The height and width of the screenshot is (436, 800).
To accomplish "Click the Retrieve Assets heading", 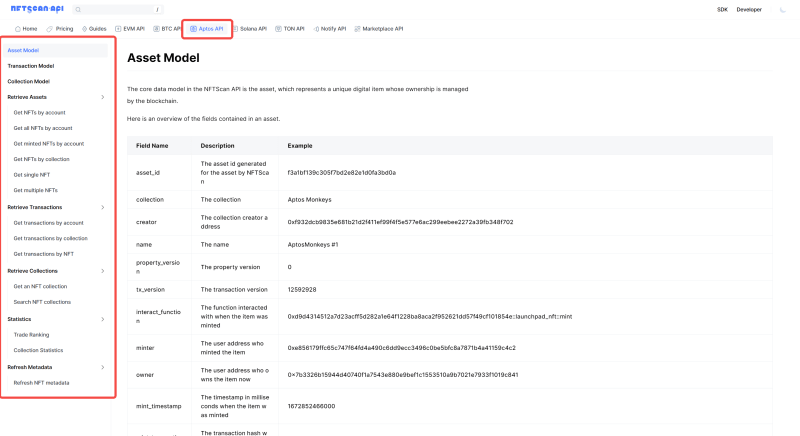I will 27,97.
